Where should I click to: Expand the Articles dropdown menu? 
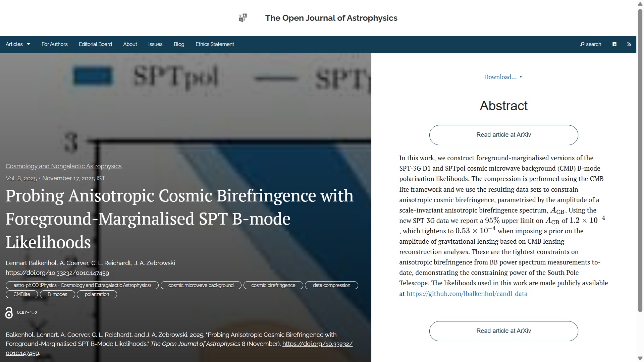coord(18,44)
